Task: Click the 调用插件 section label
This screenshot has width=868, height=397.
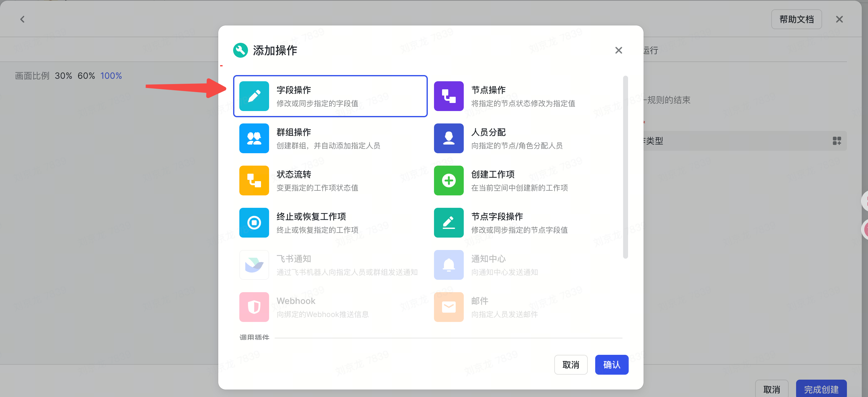Action: tap(254, 337)
